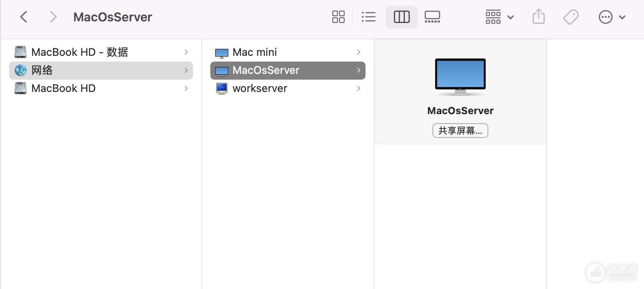Select MacBook HD - 数据 row
The height and width of the screenshot is (289, 644).
(101, 52)
